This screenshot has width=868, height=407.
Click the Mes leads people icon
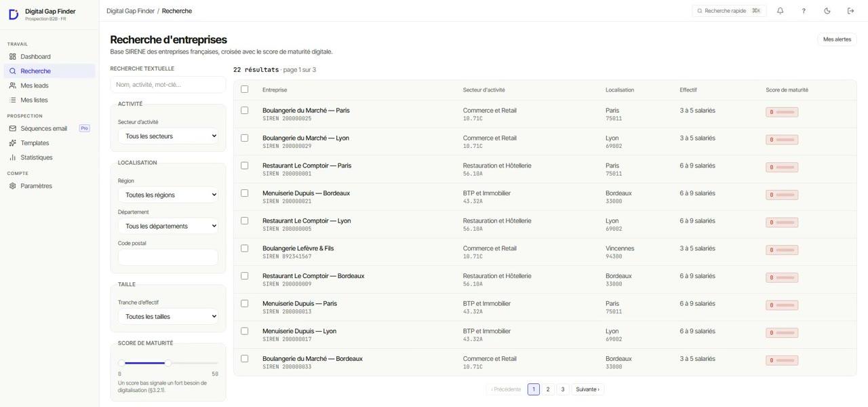point(12,85)
